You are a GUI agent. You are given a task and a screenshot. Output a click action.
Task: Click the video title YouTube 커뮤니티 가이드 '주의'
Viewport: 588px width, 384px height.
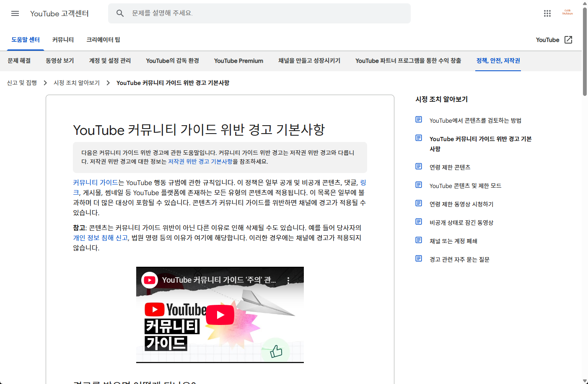(x=219, y=280)
